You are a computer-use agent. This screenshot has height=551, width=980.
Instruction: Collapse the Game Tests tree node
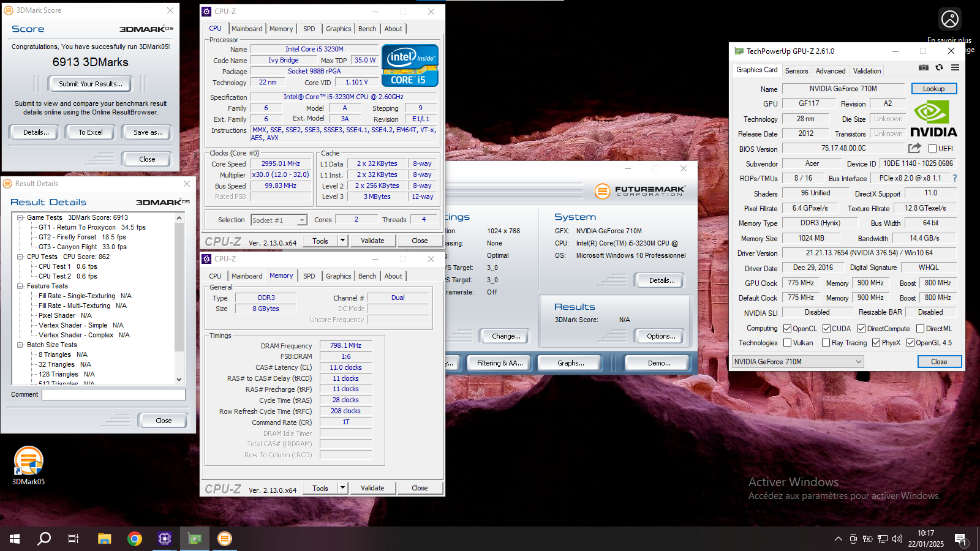[x=20, y=217]
